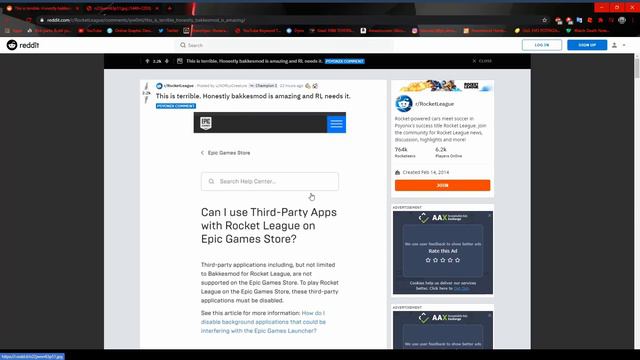Go back to Epic Games Store link
Viewport: 640px width, 360px height.
[225, 153]
